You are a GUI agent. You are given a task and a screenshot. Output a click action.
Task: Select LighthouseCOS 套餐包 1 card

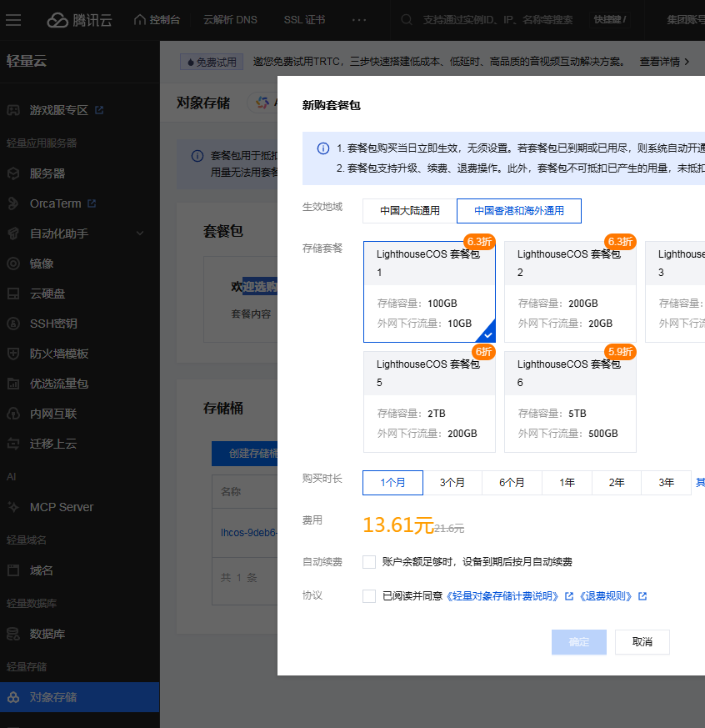pyautogui.click(x=429, y=292)
